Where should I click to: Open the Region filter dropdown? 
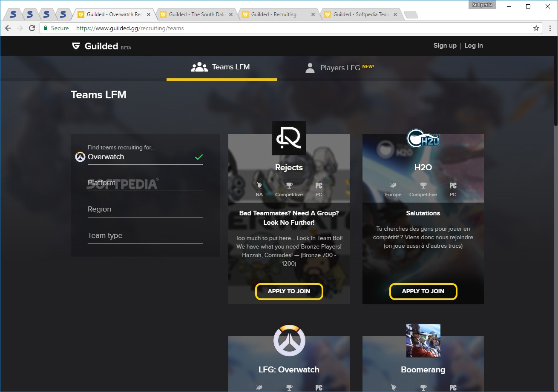pyautogui.click(x=145, y=209)
